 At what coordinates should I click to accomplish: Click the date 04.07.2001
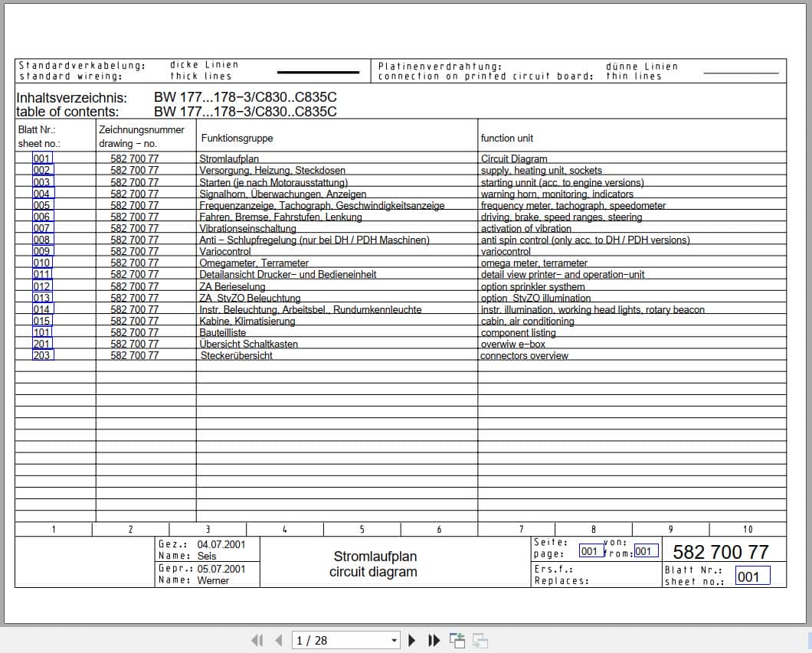[221, 544]
